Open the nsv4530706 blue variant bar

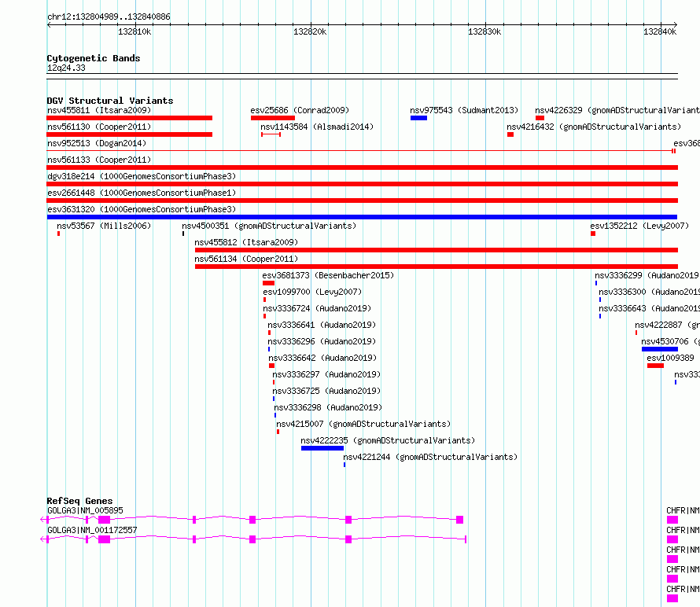pos(660,349)
